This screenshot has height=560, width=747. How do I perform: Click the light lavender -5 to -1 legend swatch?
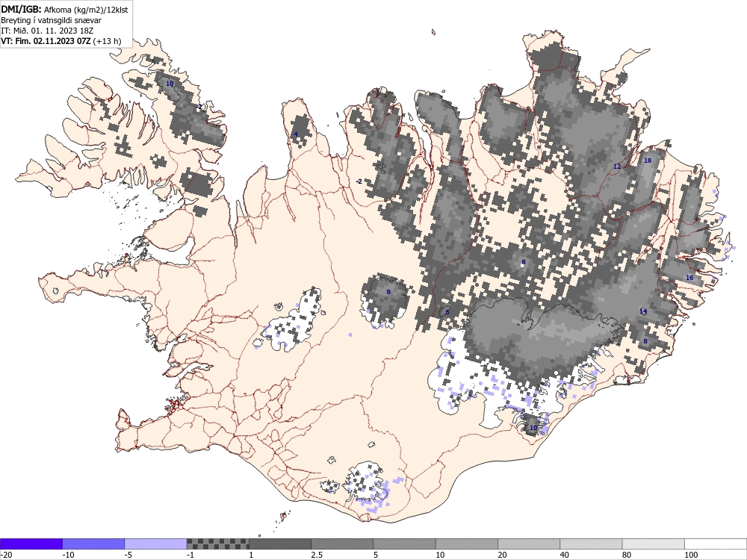coord(156,544)
